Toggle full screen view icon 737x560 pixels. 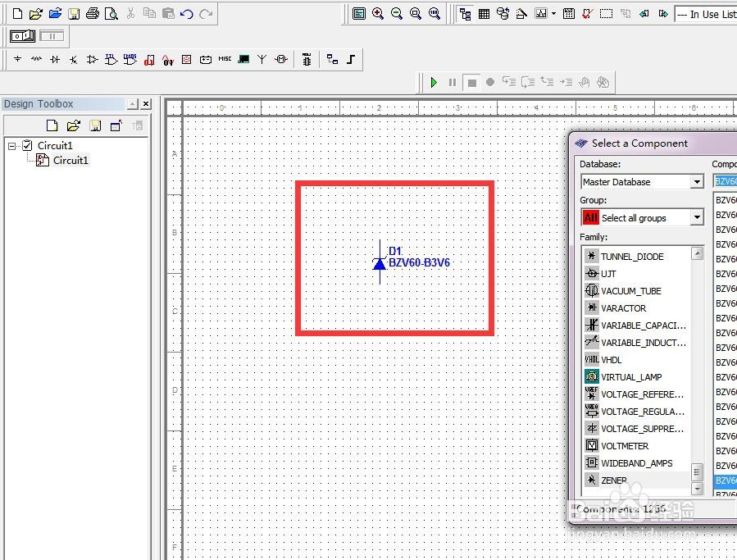pos(359,14)
